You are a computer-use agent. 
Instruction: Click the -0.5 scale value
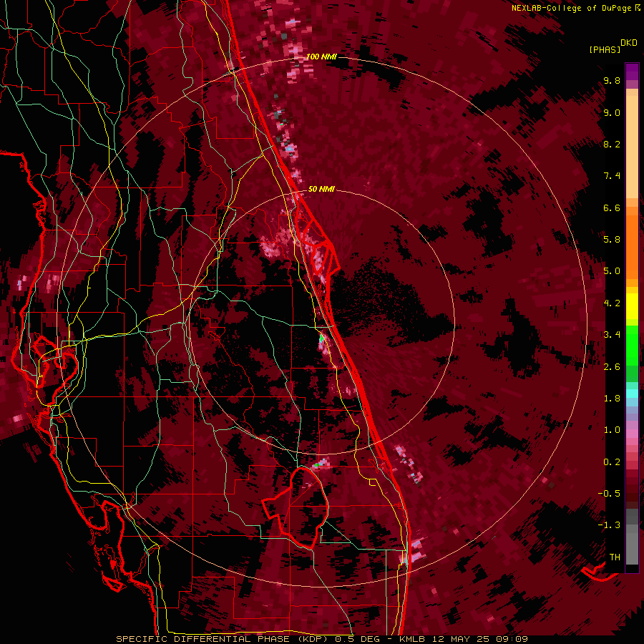[x=609, y=494]
